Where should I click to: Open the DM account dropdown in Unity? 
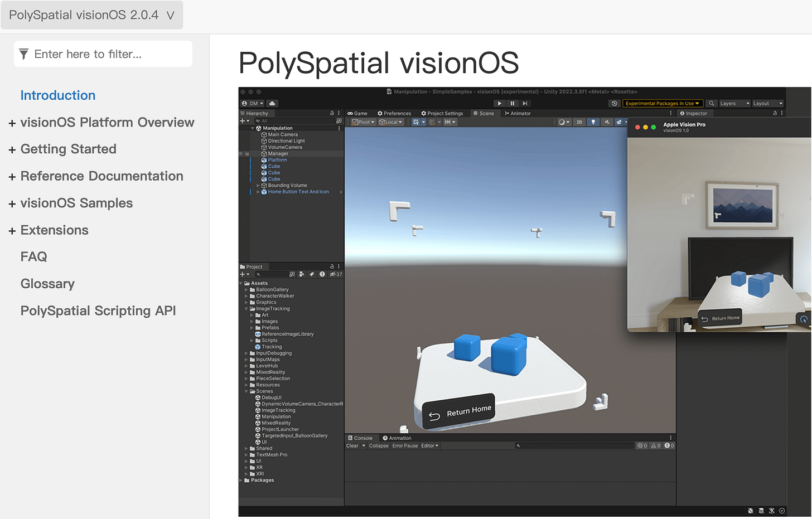pos(253,103)
